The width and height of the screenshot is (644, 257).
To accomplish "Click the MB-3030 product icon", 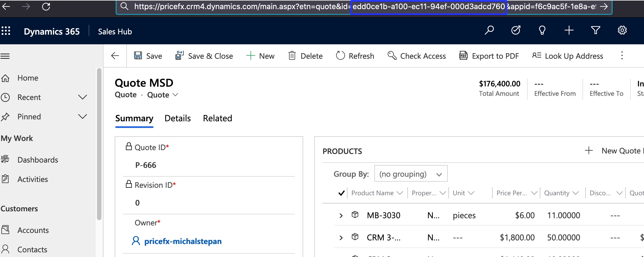I will pyautogui.click(x=355, y=215).
